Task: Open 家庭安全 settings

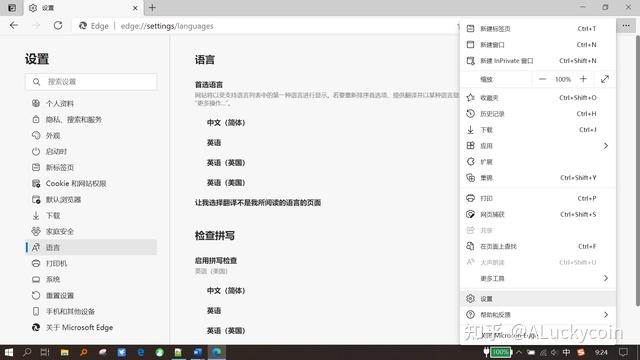Action: click(x=91, y=231)
